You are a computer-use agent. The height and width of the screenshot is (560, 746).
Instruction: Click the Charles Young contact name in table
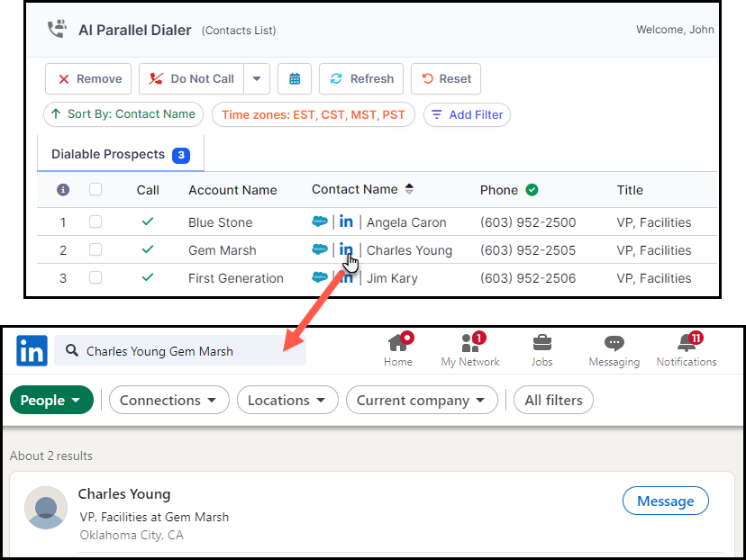[x=409, y=250]
